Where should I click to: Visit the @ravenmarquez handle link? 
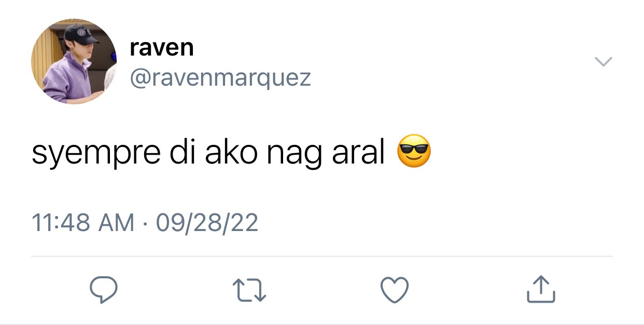220,78
